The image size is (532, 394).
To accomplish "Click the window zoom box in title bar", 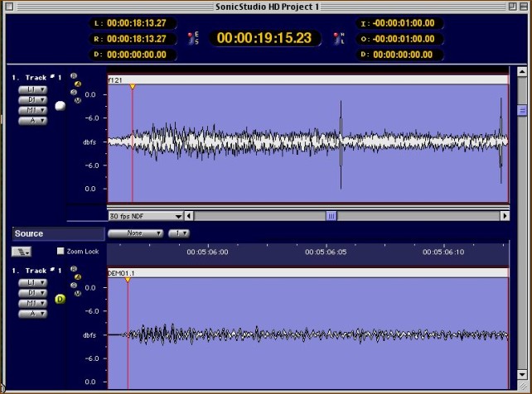I will pyautogui.click(x=512, y=7).
